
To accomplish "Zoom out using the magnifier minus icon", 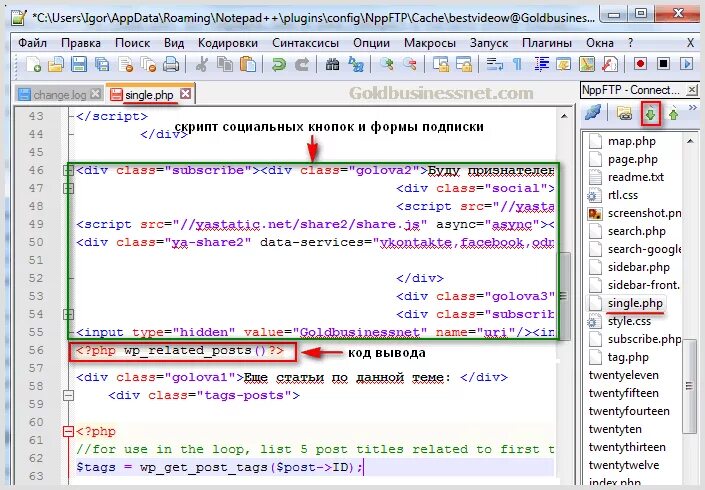I will (410, 64).
